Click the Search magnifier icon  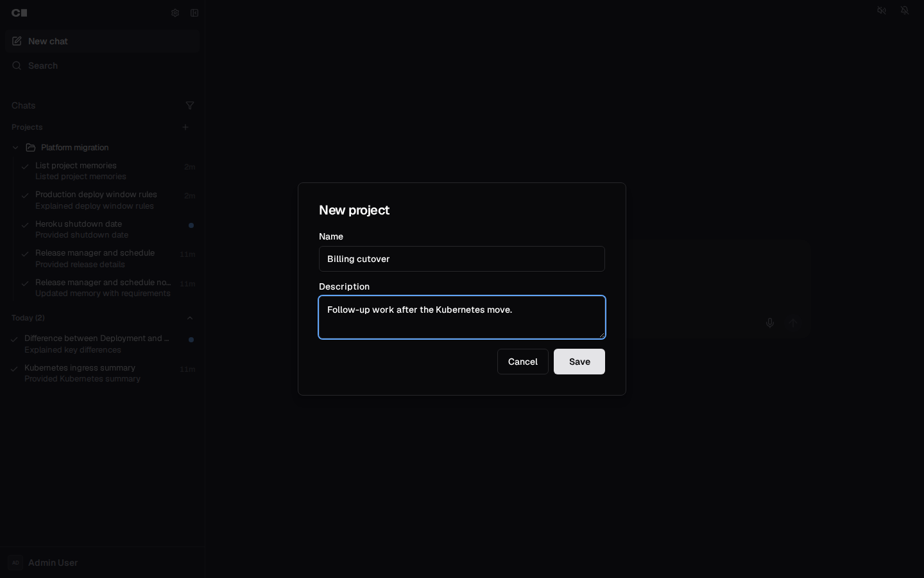(17, 66)
